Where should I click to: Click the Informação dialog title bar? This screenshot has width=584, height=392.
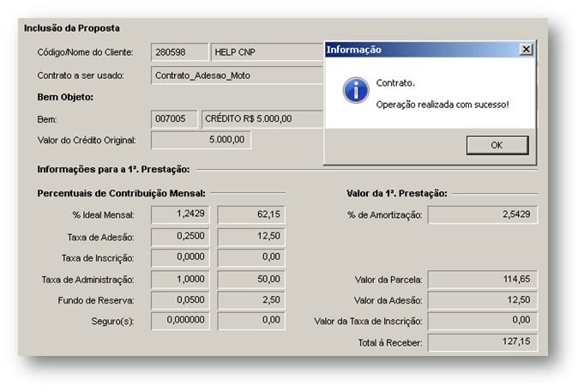click(x=422, y=50)
